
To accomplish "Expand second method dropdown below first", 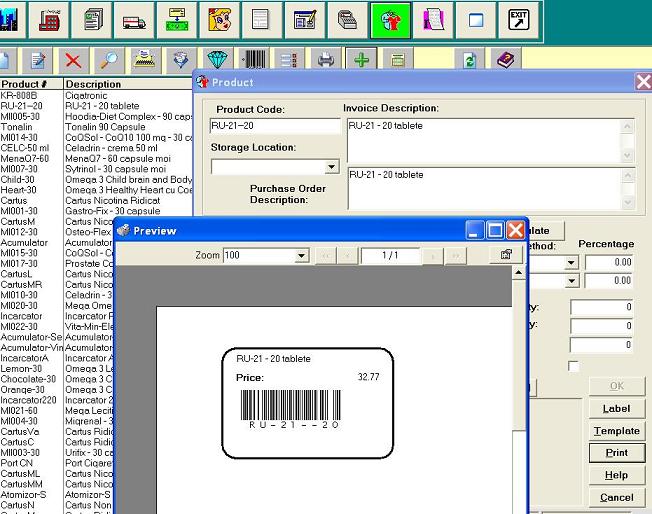I will [x=572, y=281].
